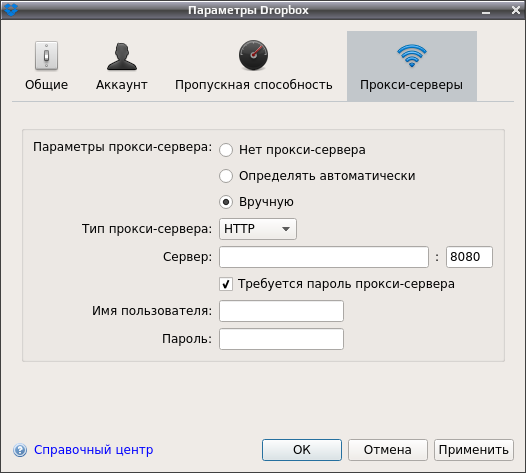Image resolution: width=526 pixels, height=473 pixels.
Task: Uncheck Требуется пароль прокси-сервера checkbox
Action: point(226,284)
